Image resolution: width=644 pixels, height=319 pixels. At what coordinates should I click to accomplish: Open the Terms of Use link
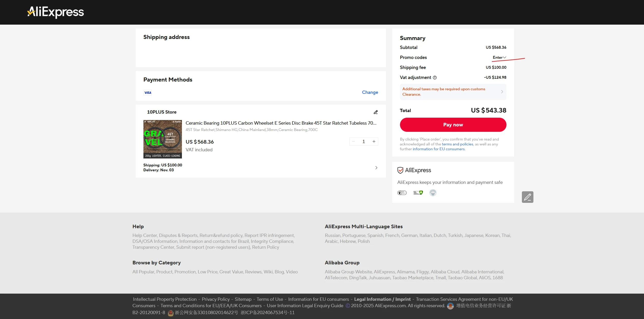[270, 299]
